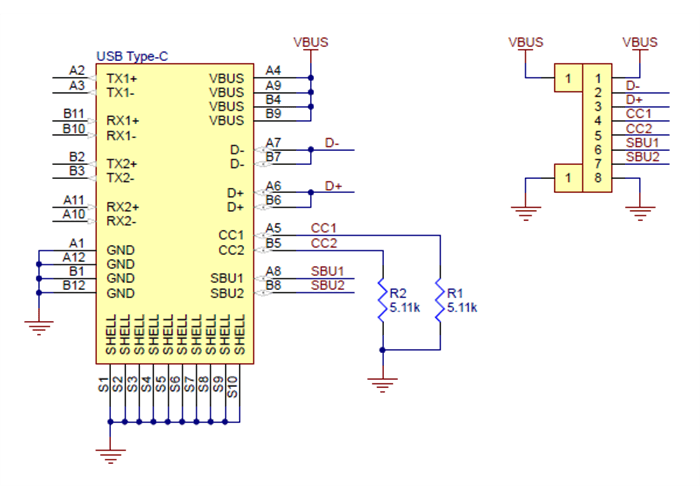
Task: Click the SBU1 pin name inside the USB symbol
Action: coord(227,279)
